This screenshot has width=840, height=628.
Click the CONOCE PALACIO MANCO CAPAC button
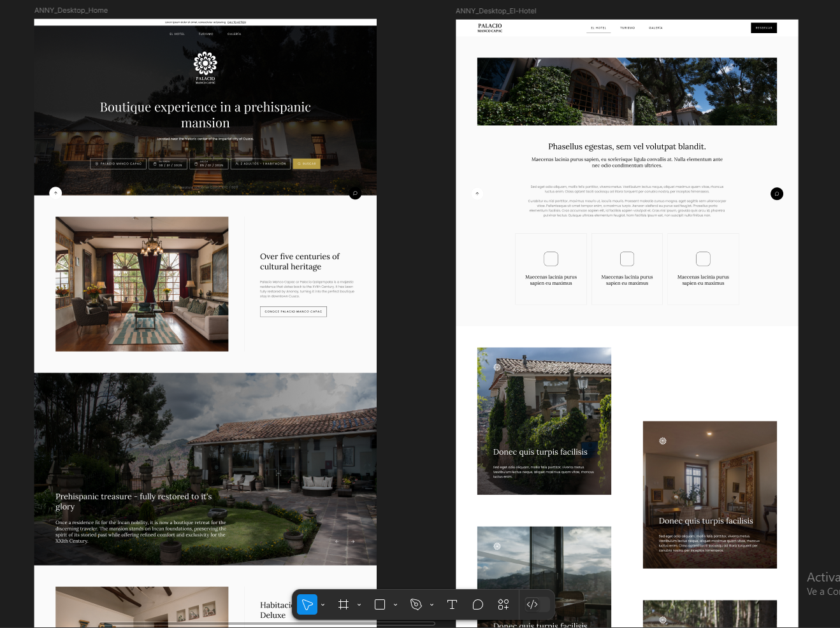click(293, 311)
